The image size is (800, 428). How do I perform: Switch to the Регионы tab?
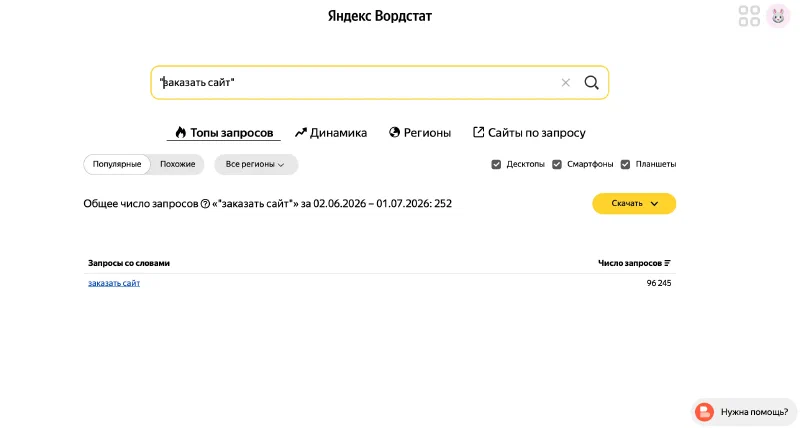[420, 133]
